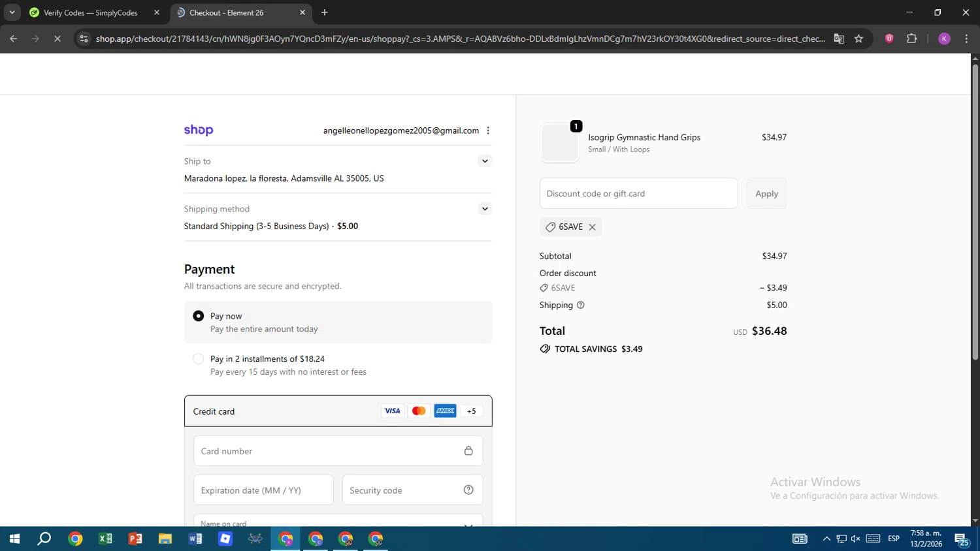Click the Mastercard icon
The width and height of the screenshot is (980, 551).
[x=419, y=411]
